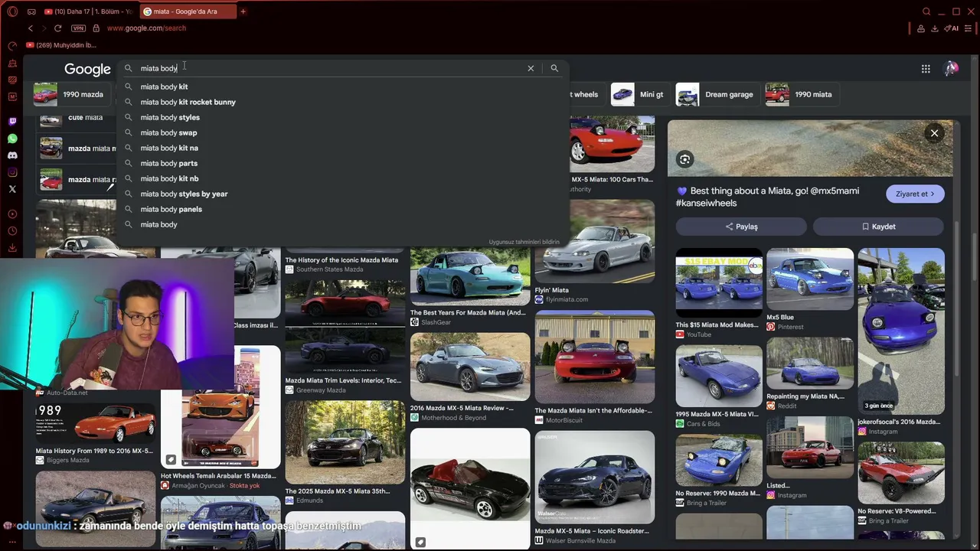This screenshot has height=551, width=980.
Task: Search this image with Google Lens icon
Action: click(685, 159)
